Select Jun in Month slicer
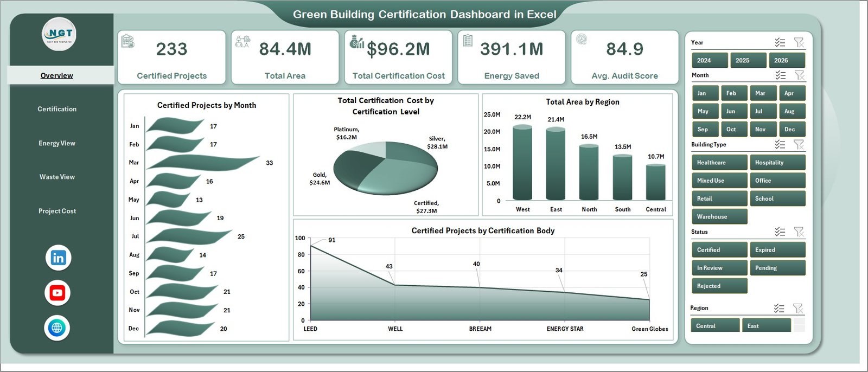 click(x=735, y=111)
